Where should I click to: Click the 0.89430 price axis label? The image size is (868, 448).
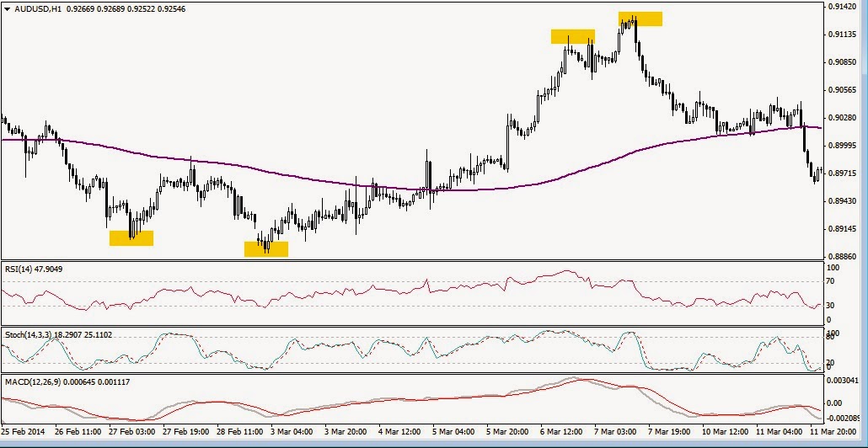point(844,201)
